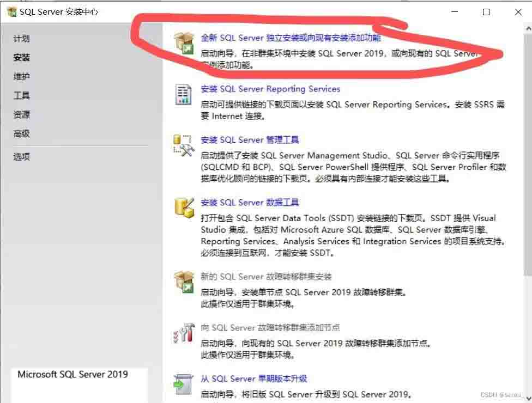This screenshot has height=403, width=532.
Task: Click the Microsoft SQL Server 2019 label
Action: tap(72, 374)
